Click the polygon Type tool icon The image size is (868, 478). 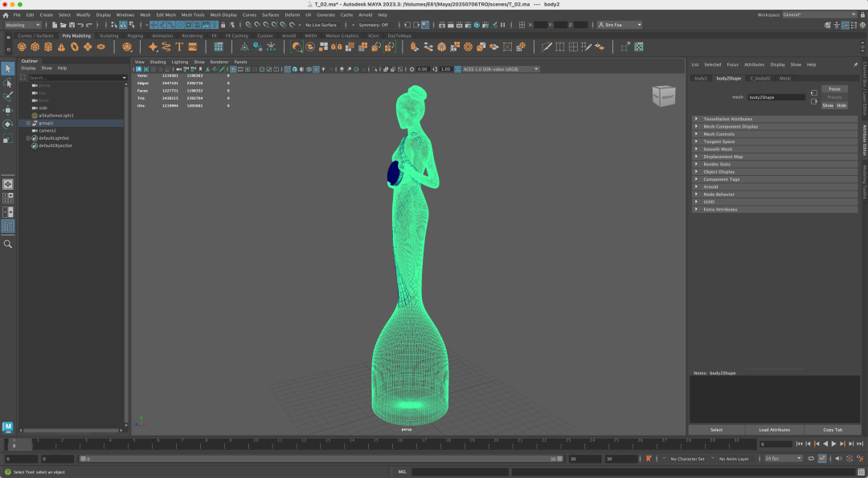pos(179,47)
